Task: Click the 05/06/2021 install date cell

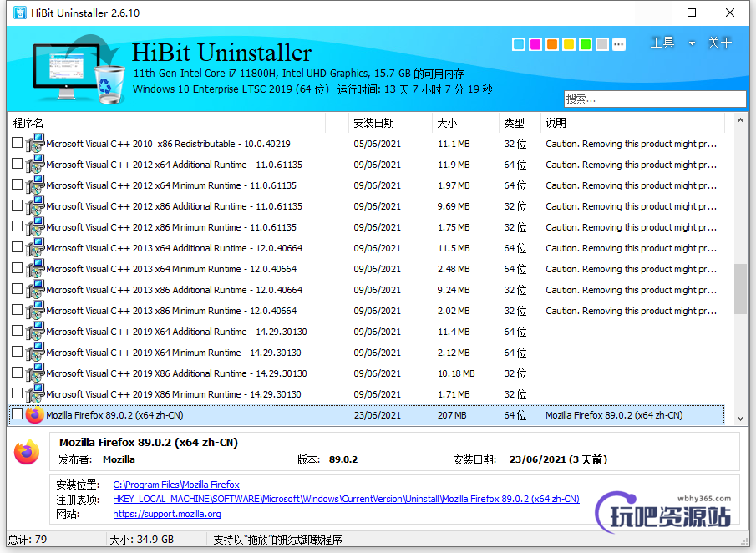Action: [x=377, y=144]
